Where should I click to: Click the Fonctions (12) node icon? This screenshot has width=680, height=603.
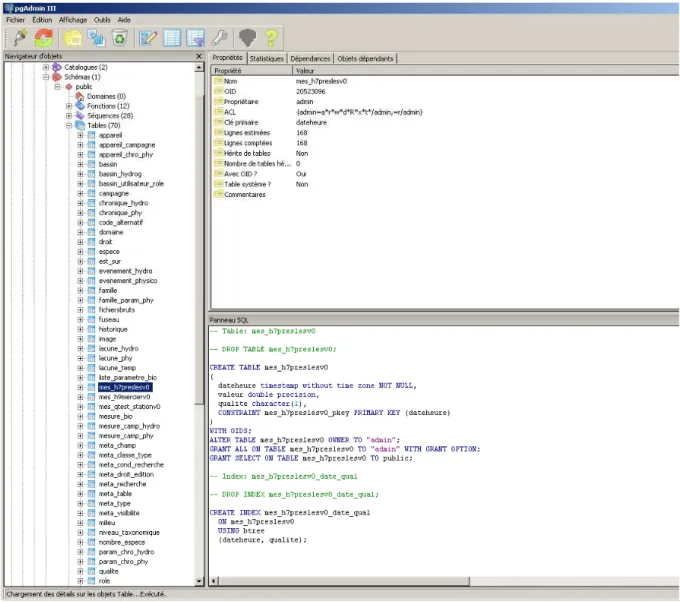80,106
